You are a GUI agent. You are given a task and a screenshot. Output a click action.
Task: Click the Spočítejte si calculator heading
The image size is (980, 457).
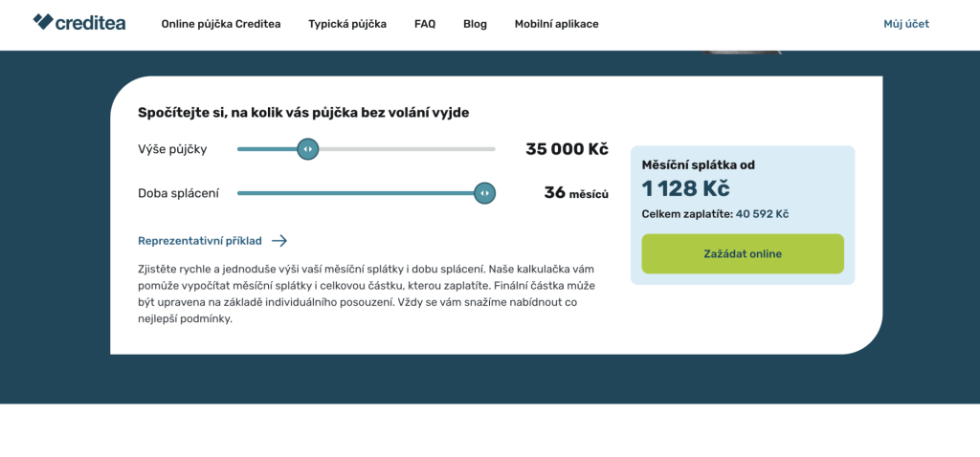[303, 113]
